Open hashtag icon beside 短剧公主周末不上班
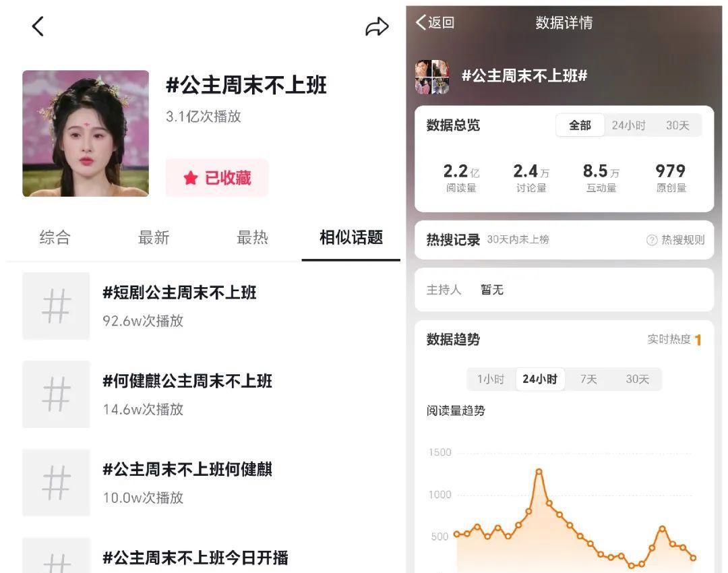This screenshot has height=573, width=728. (x=56, y=306)
